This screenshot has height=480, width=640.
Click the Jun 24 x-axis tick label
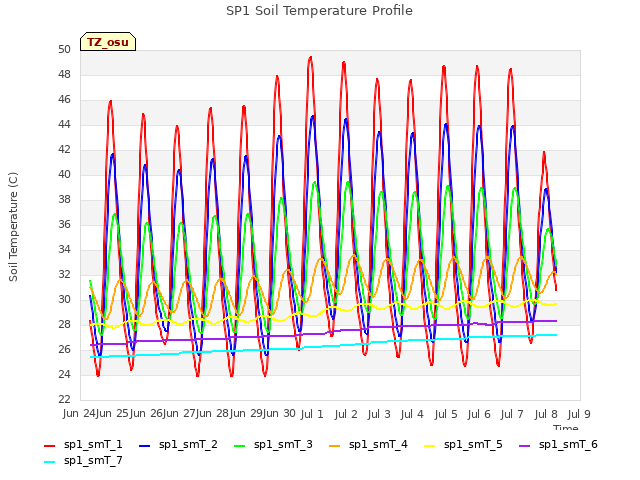[79, 413]
